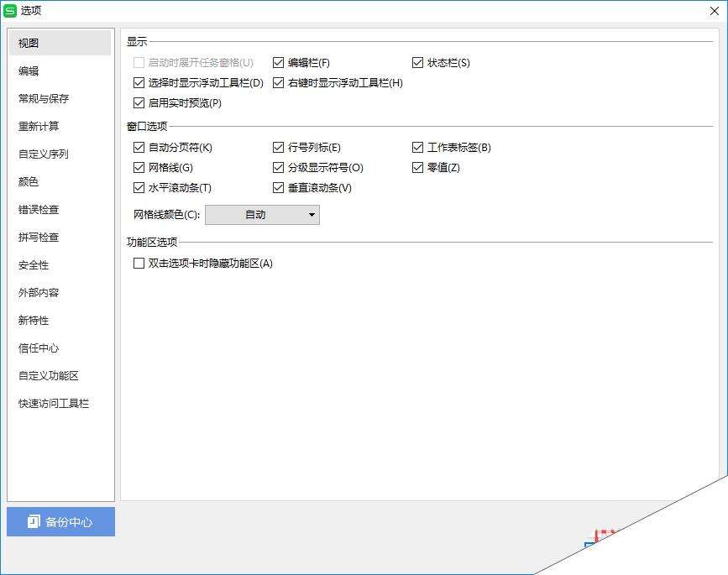Image resolution: width=728 pixels, height=575 pixels.
Task: Open the 常规与保存 settings
Action: tap(60, 98)
